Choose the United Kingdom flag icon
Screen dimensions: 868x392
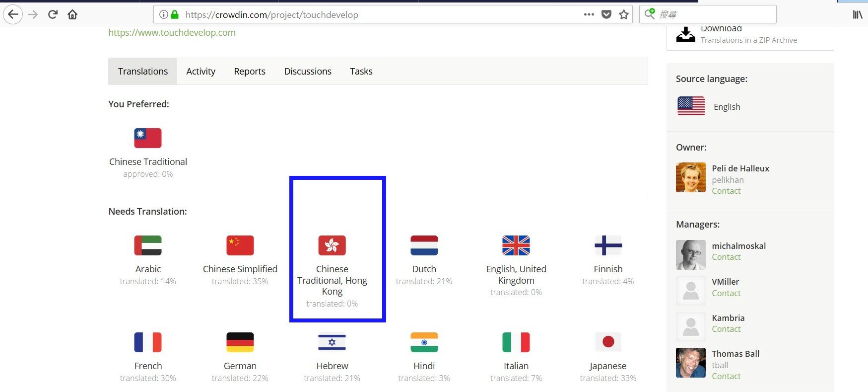[x=516, y=245]
